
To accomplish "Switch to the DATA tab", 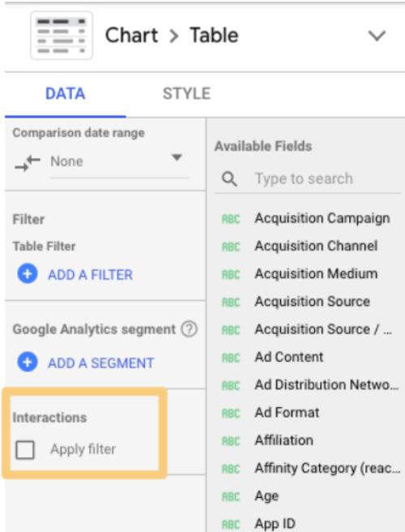I will 65,93.
